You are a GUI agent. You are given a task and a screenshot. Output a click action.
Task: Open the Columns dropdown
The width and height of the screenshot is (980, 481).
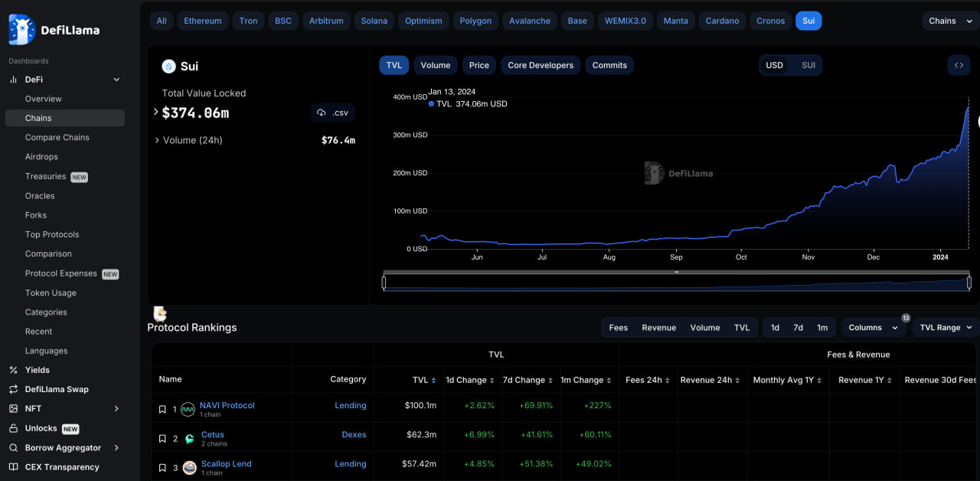(873, 328)
